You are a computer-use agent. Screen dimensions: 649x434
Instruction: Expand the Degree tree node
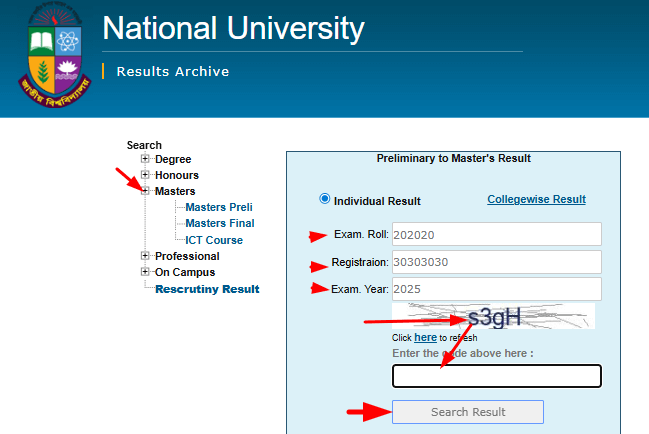point(145,158)
